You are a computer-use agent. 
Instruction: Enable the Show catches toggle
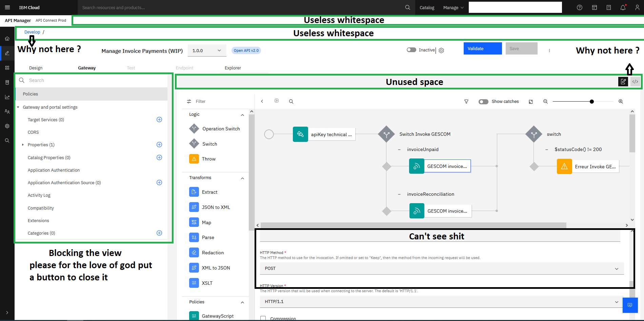tap(483, 102)
